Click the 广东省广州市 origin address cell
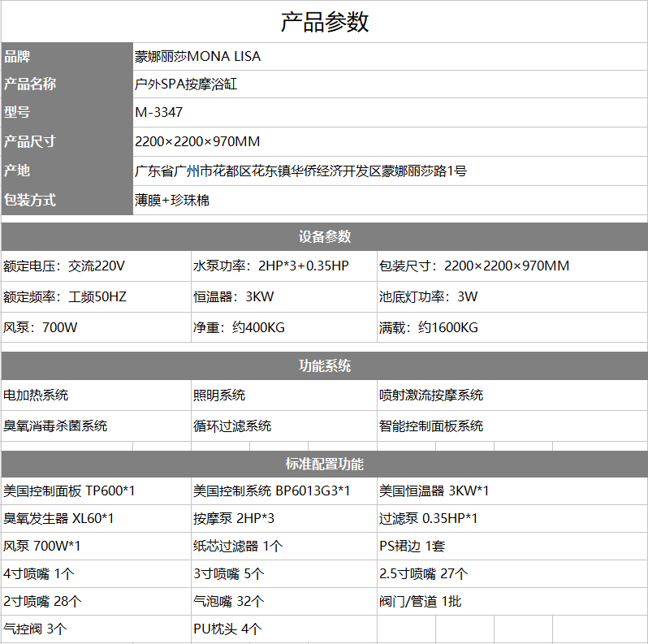The height and width of the screenshot is (644, 648). point(300,171)
